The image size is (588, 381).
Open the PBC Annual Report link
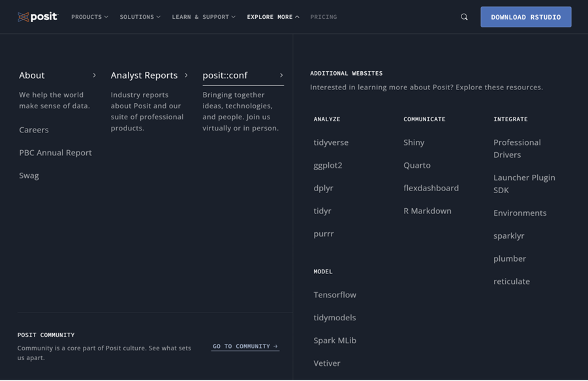coord(55,153)
